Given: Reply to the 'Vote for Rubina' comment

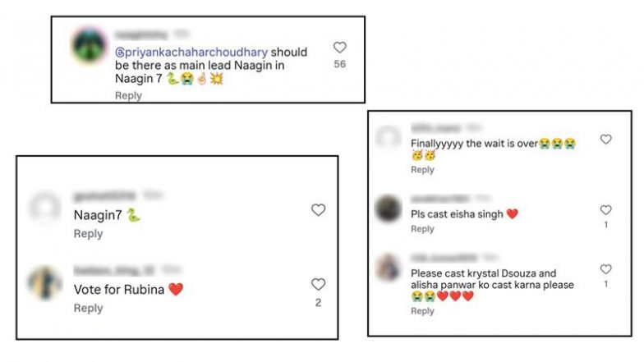Looking at the screenshot, I should [88, 308].
